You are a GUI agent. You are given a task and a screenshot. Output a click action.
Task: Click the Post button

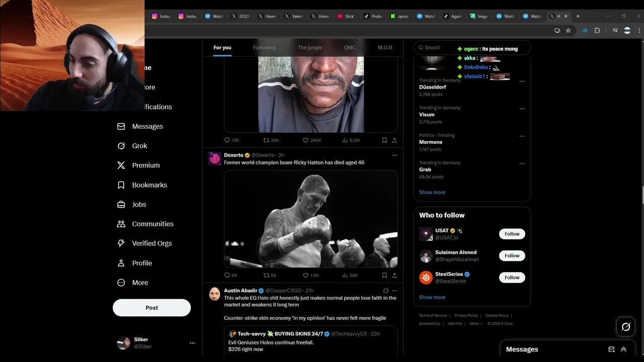pos(151,308)
